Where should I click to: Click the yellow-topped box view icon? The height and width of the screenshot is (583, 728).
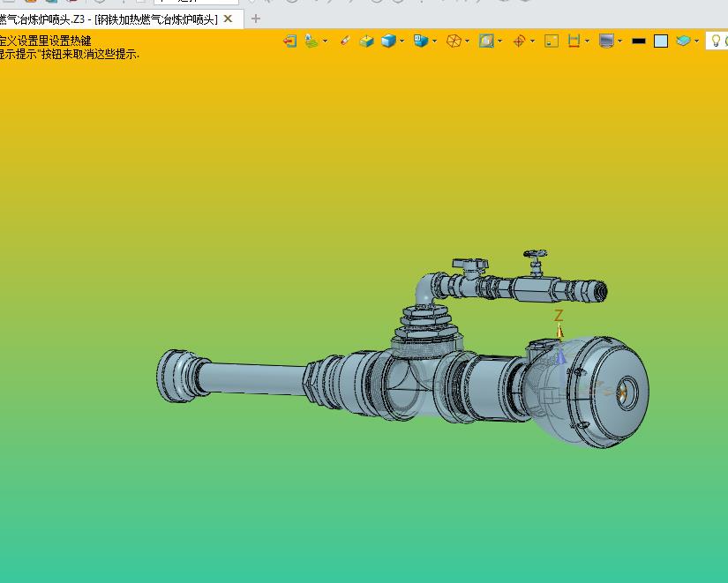367,41
